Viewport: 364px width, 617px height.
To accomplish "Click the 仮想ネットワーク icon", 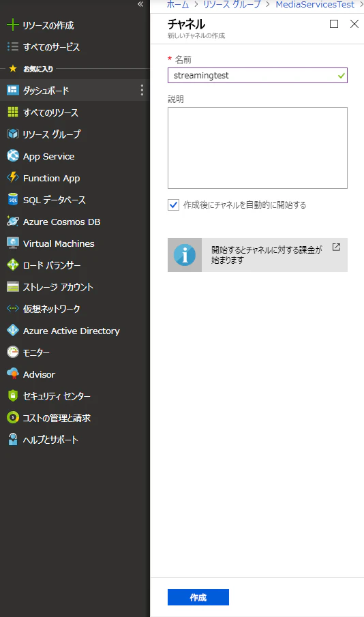I will 12,308.
